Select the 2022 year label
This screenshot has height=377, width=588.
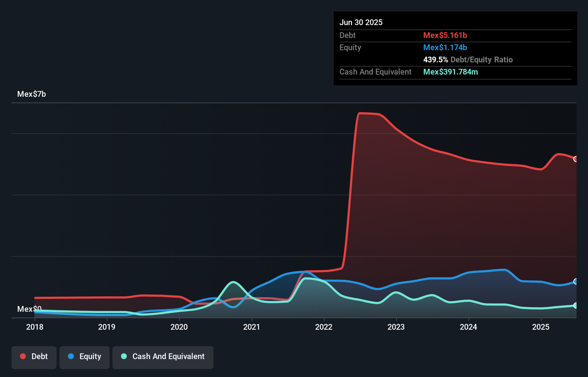pyautogui.click(x=324, y=327)
